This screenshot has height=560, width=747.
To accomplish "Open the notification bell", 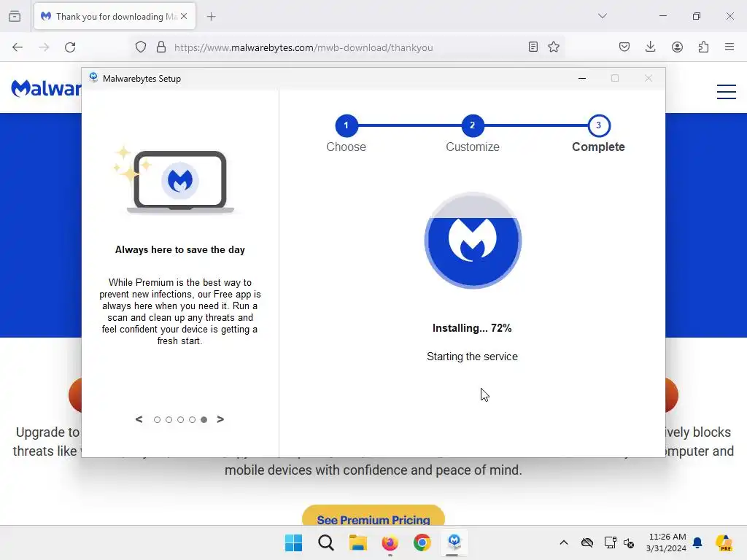I will (697, 542).
